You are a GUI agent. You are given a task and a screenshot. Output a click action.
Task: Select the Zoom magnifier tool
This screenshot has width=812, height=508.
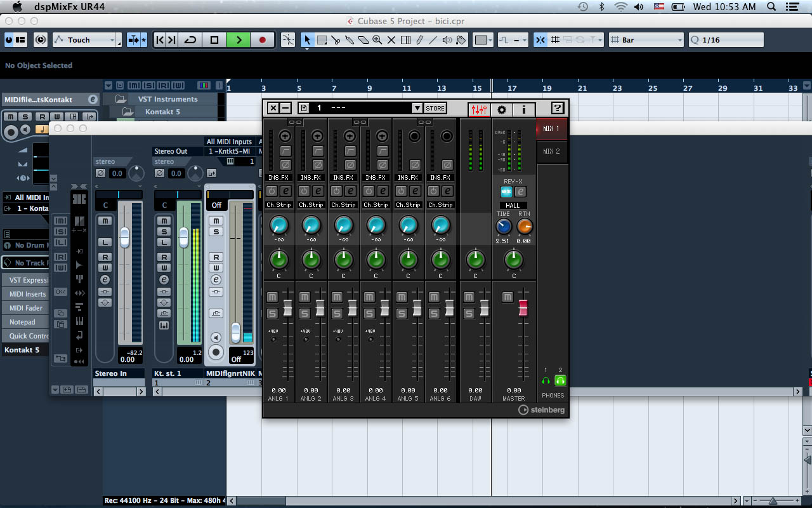(x=377, y=40)
